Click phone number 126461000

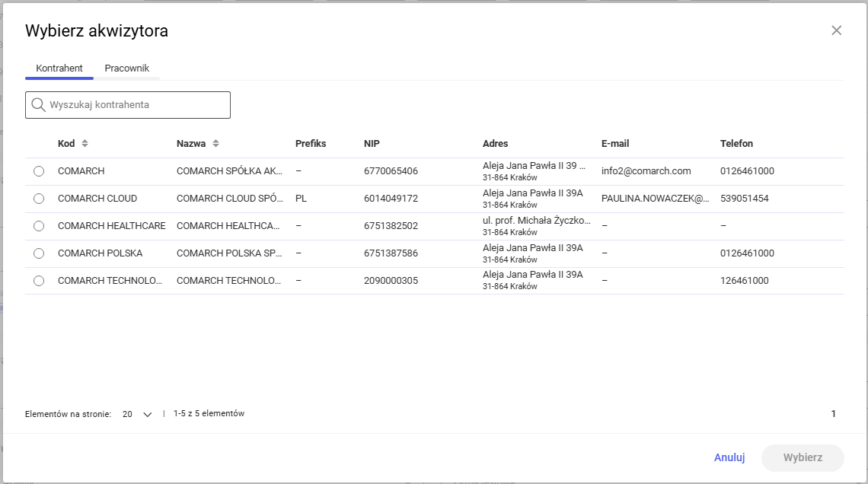point(744,281)
